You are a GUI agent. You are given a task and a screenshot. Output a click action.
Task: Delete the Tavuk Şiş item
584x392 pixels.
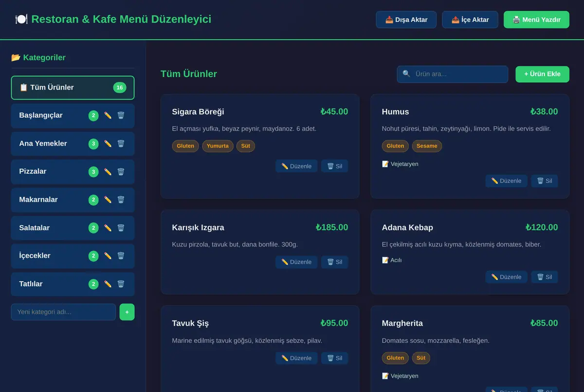[335, 358]
